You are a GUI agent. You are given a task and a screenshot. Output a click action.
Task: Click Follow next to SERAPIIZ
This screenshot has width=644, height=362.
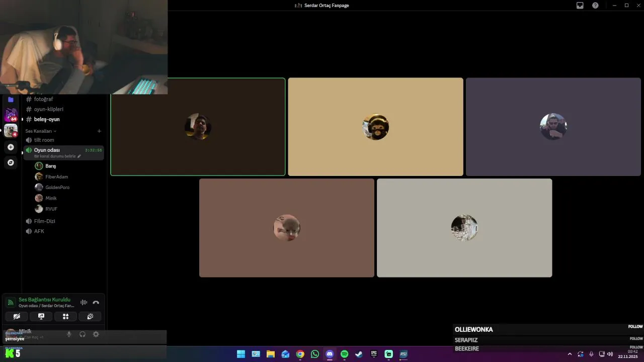(636, 339)
